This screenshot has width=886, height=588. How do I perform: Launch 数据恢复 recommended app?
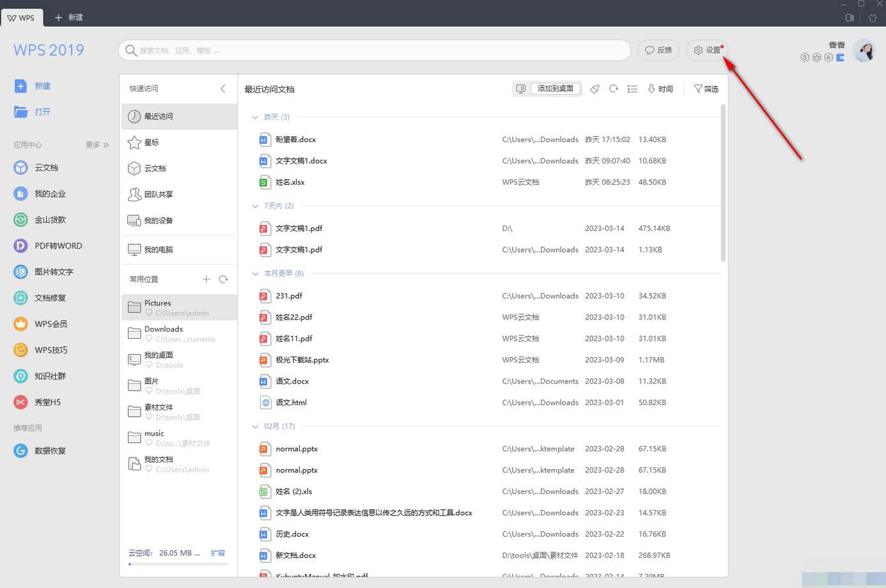pyautogui.click(x=40, y=451)
